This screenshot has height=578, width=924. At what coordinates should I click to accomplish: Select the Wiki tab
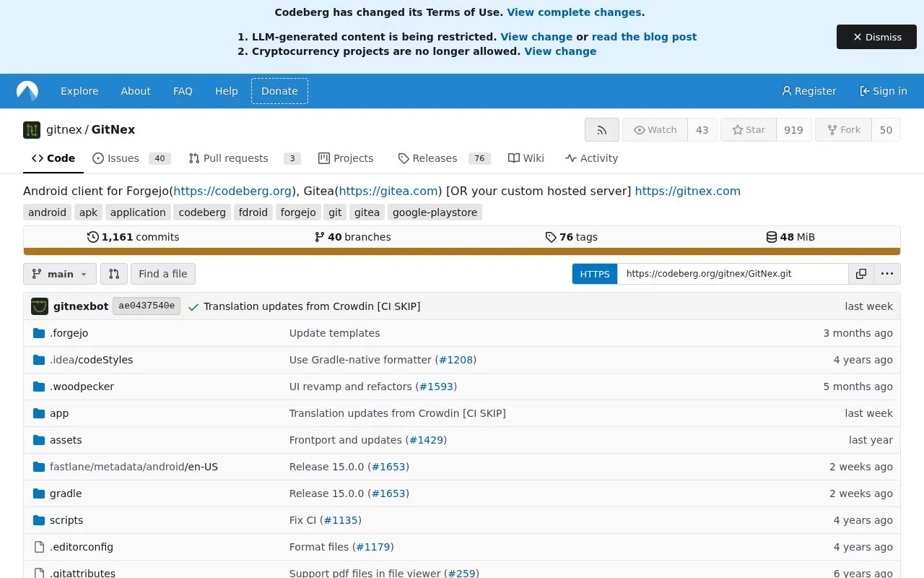coord(526,158)
